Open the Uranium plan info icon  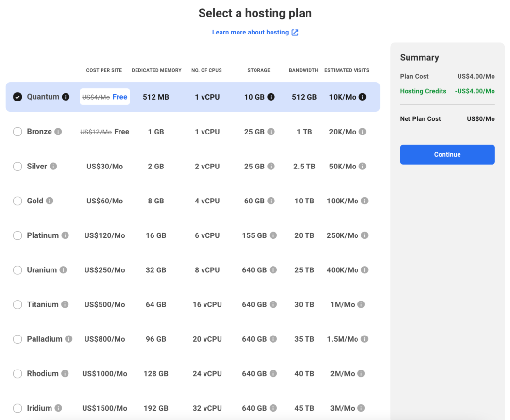(x=63, y=270)
